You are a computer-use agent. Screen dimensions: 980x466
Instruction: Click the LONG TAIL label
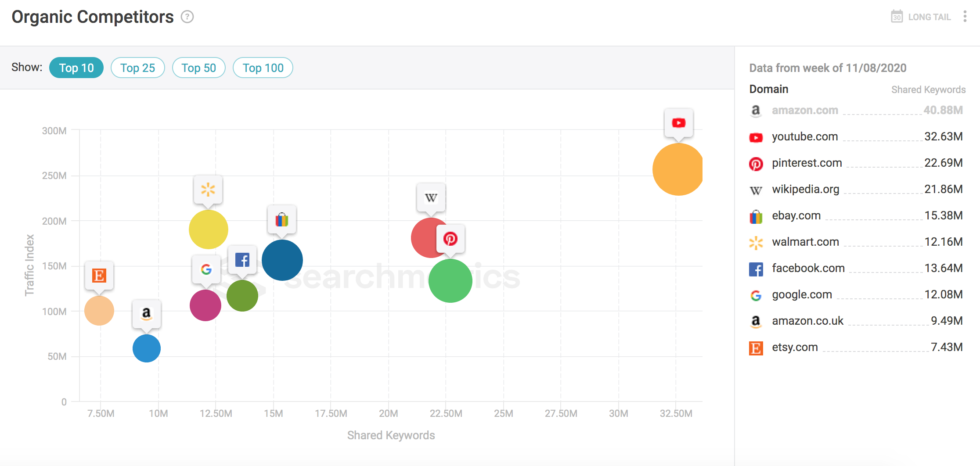click(x=930, y=17)
